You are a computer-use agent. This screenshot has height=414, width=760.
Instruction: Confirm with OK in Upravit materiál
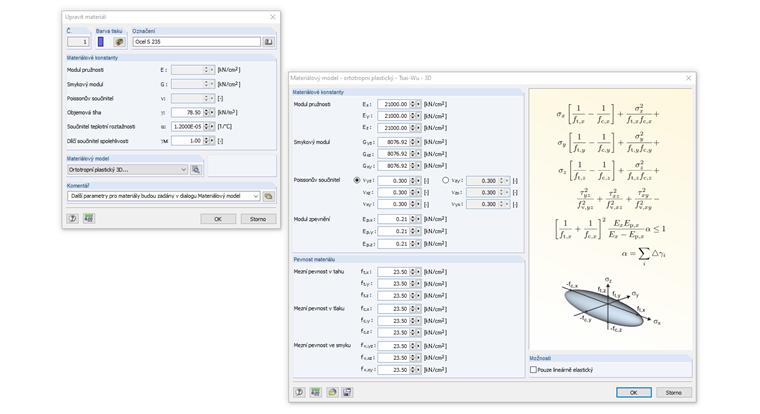tap(218, 219)
